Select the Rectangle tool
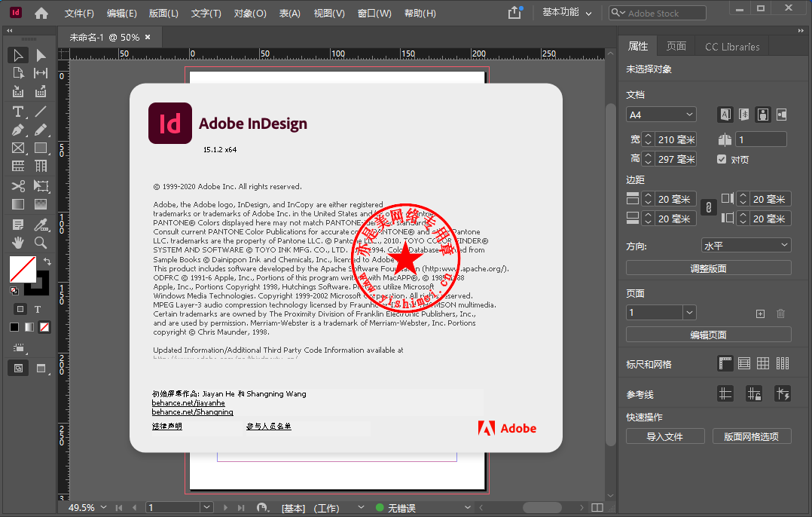 41,148
